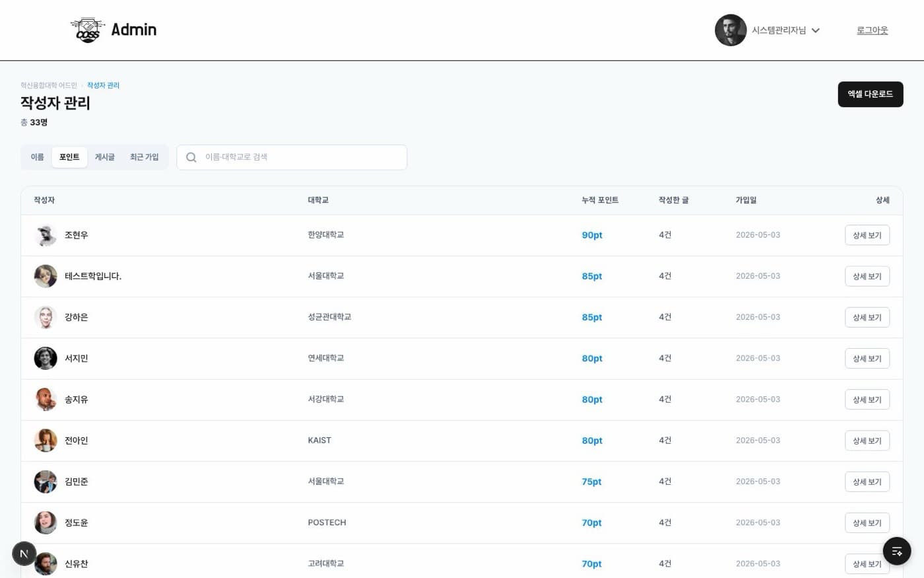Click the author name 서지민
924x578 pixels.
coord(77,358)
